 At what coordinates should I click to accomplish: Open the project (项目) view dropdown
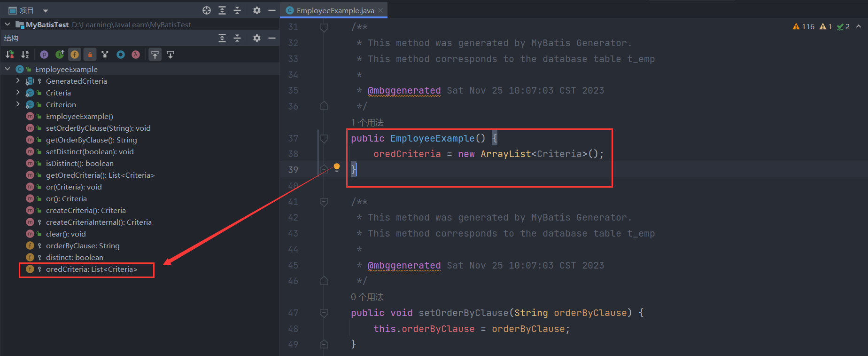[x=46, y=11]
